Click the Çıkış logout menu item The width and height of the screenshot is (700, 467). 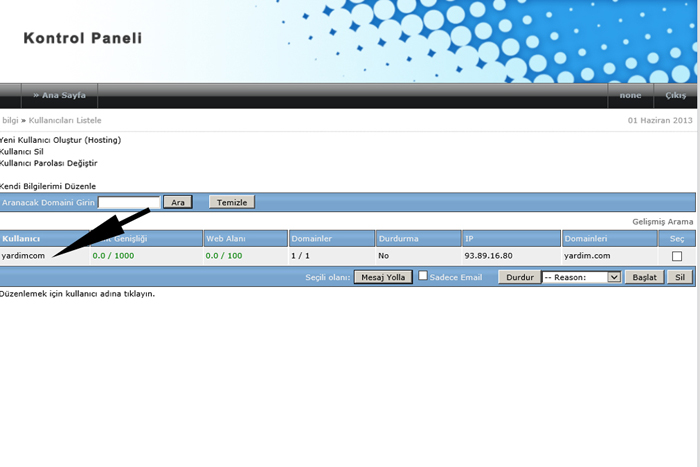coord(676,96)
